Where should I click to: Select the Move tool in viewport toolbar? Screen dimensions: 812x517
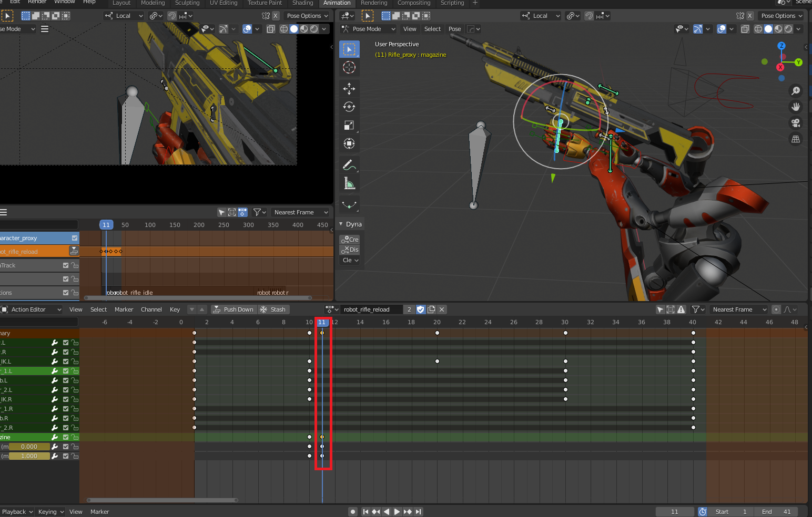pos(349,88)
